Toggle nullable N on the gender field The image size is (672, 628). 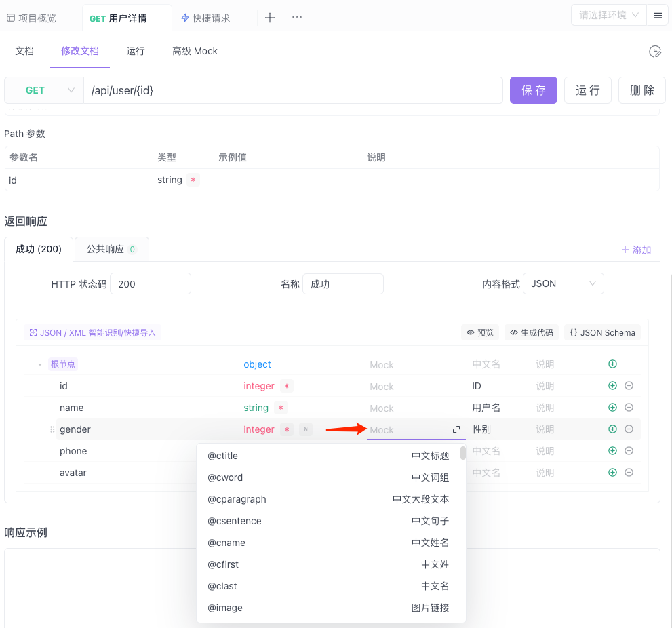pyautogui.click(x=306, y=429)
